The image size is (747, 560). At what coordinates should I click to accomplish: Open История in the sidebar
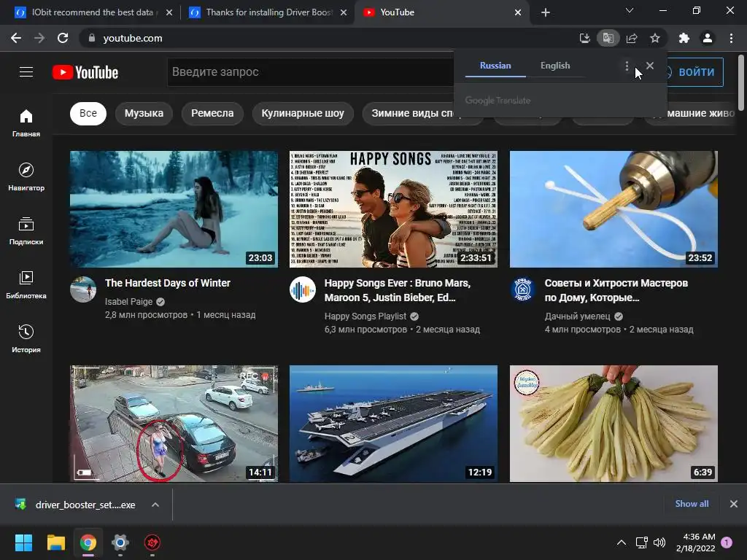coord(26,339)
